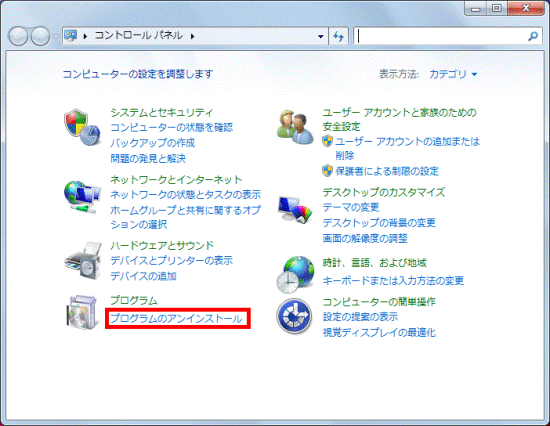The height and width of the screenshot is (426, 550).
Task: Click 設定の提案の表示 link
Action: pyautogui.click(x=360, y=317)
